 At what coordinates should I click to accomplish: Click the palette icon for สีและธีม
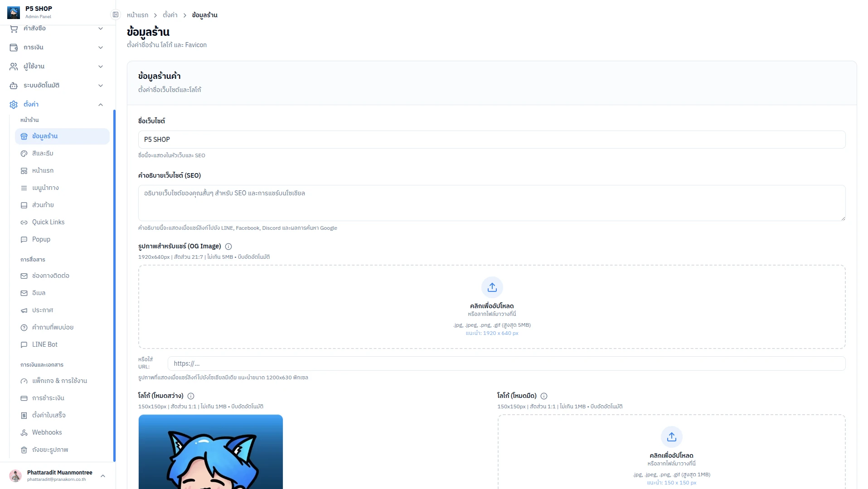coord(24,154)
